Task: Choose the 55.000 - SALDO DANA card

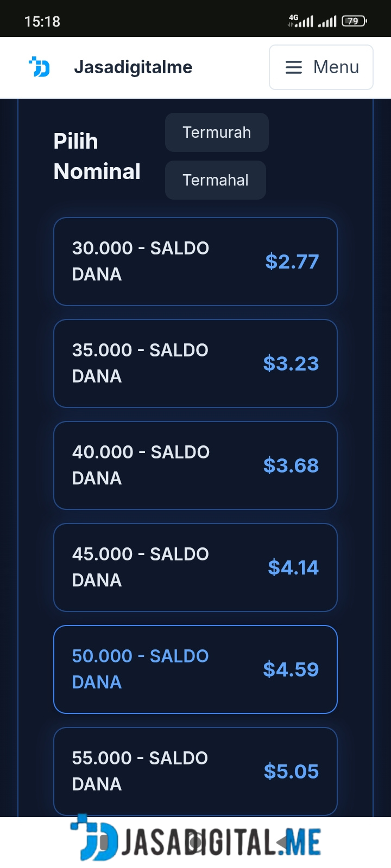Action: pyautogui.click(x=195, y=771)
